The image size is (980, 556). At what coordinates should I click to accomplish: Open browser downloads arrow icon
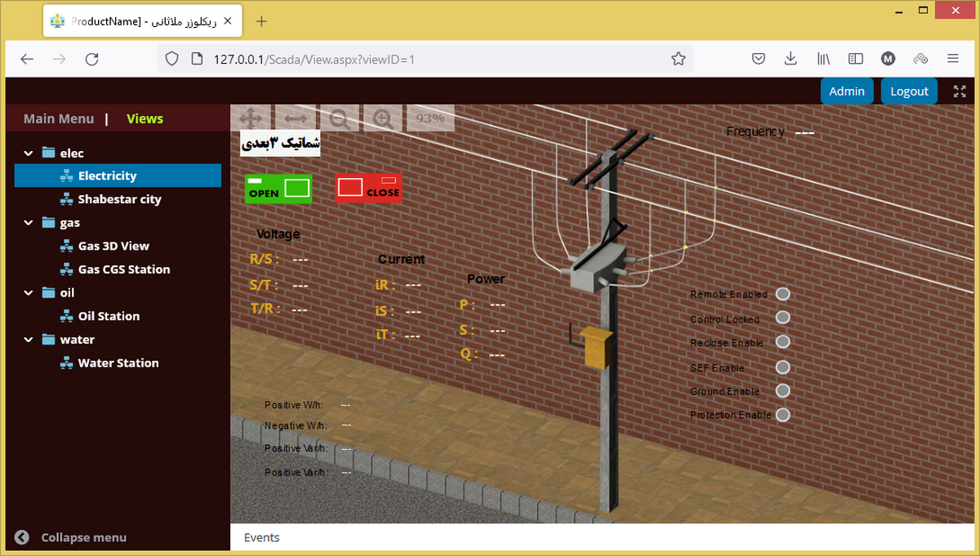pyautogui.click(x=790, y=59)
